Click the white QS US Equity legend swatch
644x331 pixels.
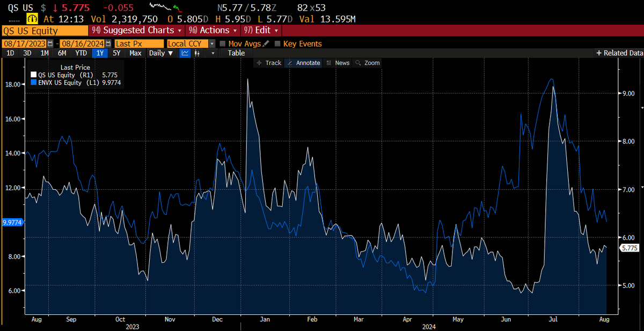pyautogui.click(x=34, y=75)
